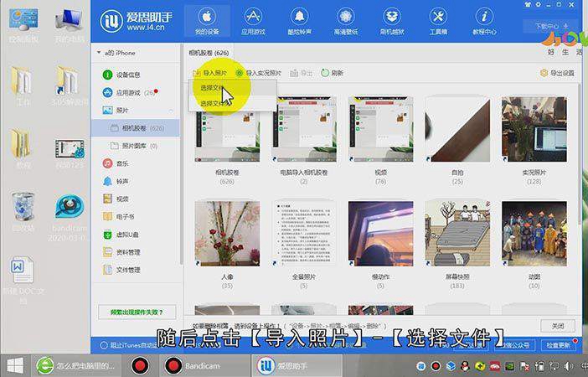Screen dimensions: 588x377
Task: Select the DOC document desktop icon
Action: click(23, 280)
